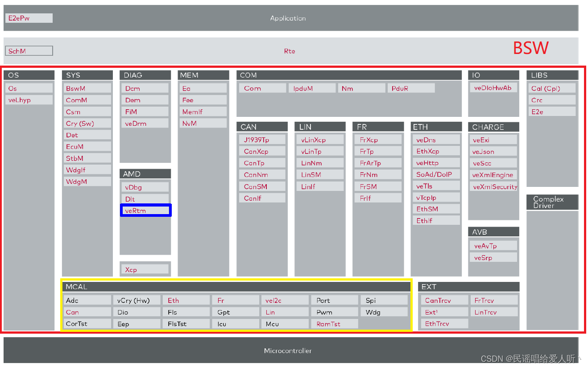Click the vLinTp module box
Viewport: 588px width, 368px height.
[x=320, y=151]
